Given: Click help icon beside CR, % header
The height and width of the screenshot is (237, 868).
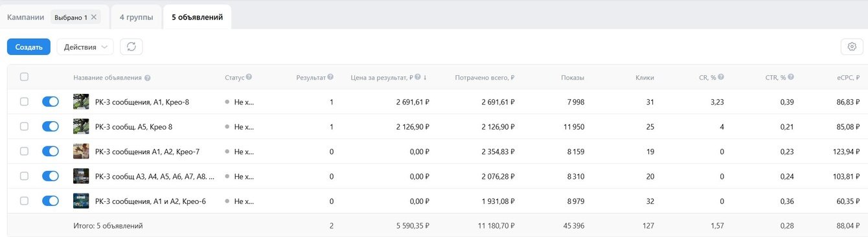Looking at the screenshot, I should pyautogui.click(x=721, y=77).
